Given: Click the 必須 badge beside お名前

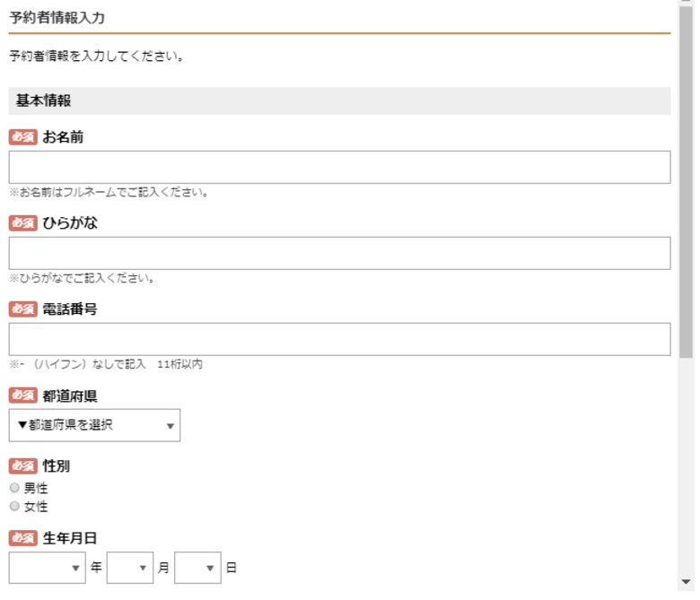Looking at the screenshot, I should pyautogui.click(x=22, y=137).
